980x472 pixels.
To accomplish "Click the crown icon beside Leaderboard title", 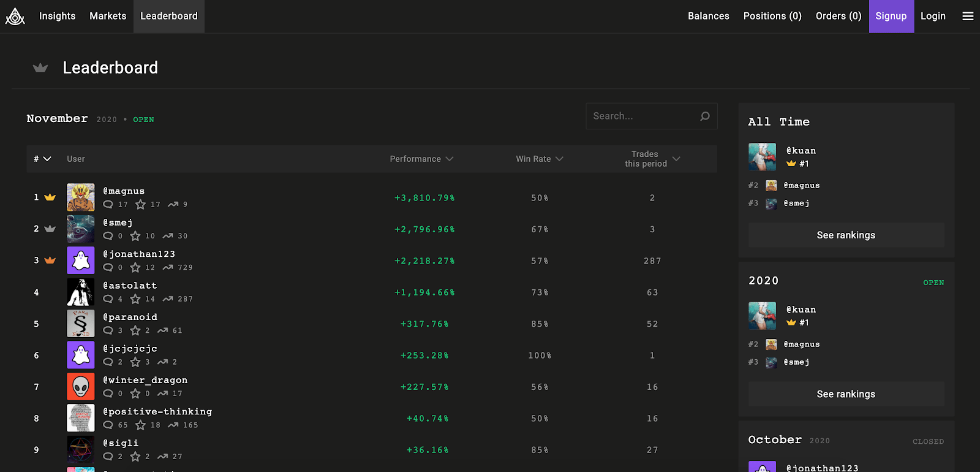I will [x=40, y=67].
